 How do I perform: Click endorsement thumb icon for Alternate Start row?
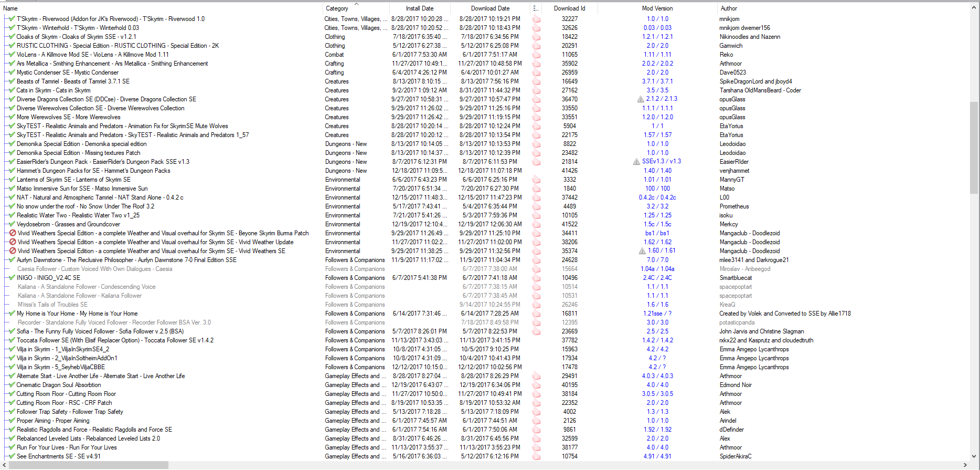[536, 376]
